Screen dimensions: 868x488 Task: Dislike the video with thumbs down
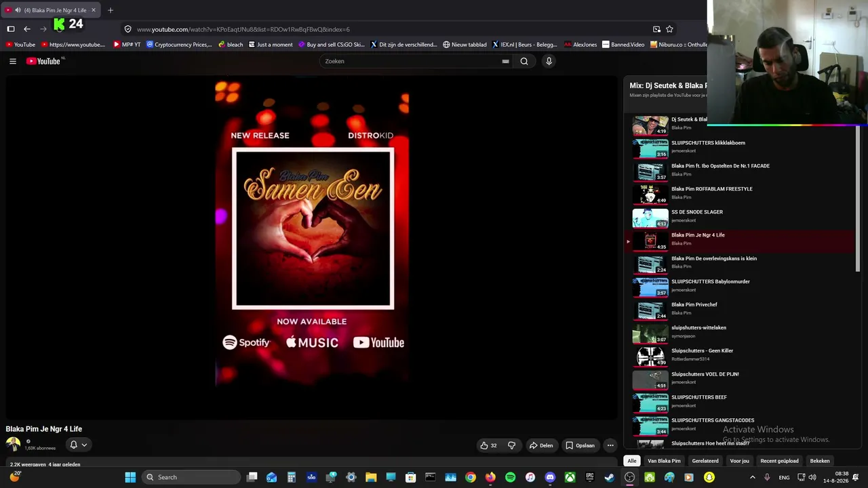(512, 445)
